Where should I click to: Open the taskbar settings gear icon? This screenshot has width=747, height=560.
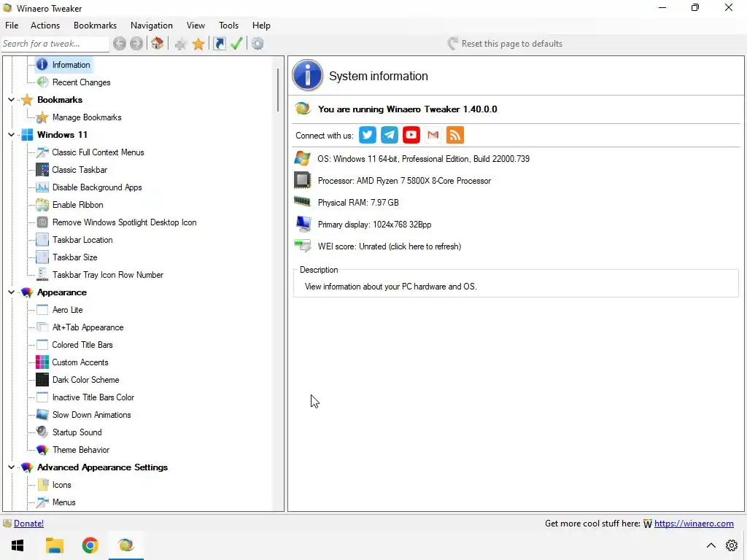[x=732, y=545]
